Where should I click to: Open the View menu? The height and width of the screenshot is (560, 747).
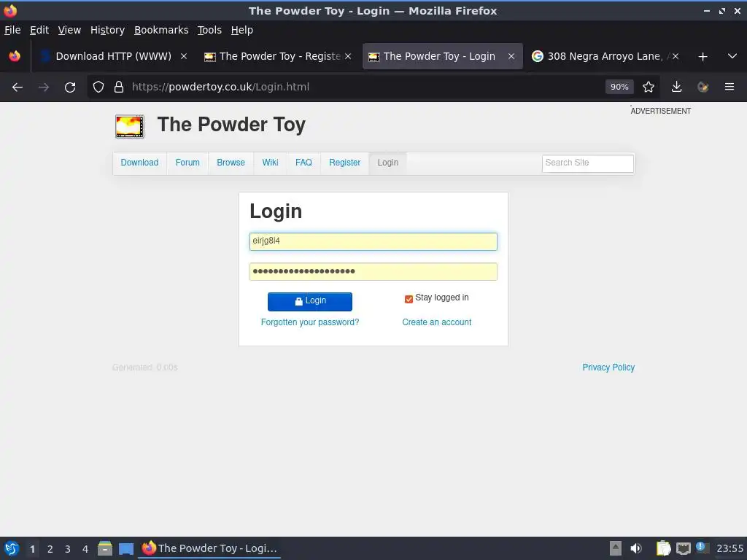coord(69,30)
